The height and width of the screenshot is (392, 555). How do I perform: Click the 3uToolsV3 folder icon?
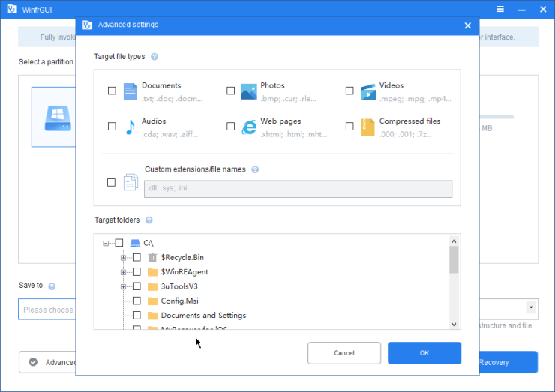click(x=152, y=286)
